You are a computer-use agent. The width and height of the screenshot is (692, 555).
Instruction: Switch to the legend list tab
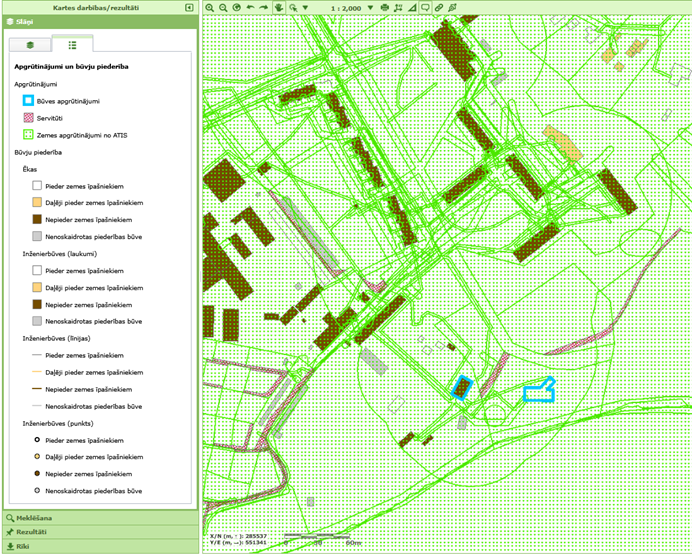coord(72,45)
